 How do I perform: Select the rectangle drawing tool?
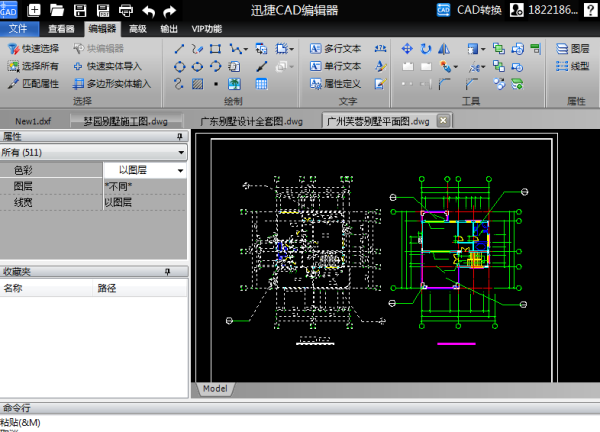215,49
